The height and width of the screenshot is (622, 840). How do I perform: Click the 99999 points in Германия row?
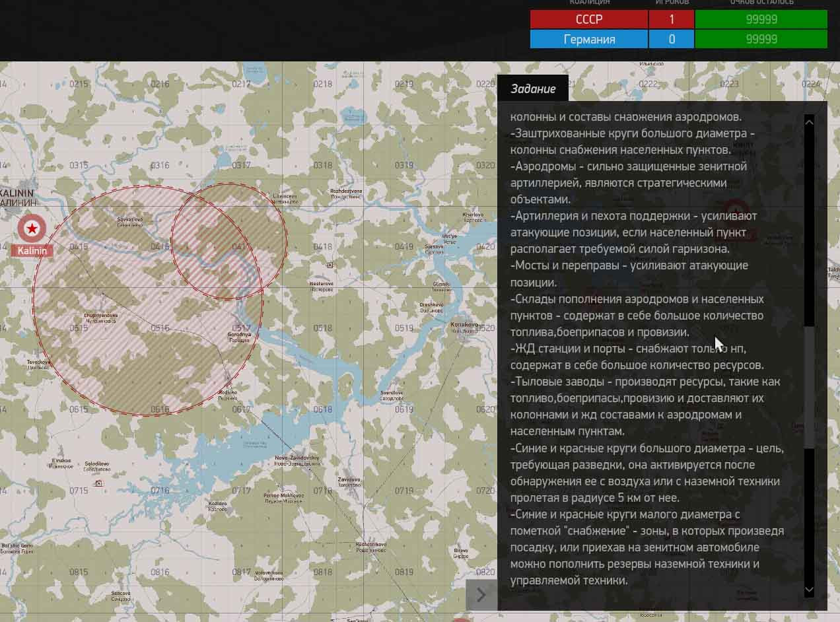pos(761,40)
